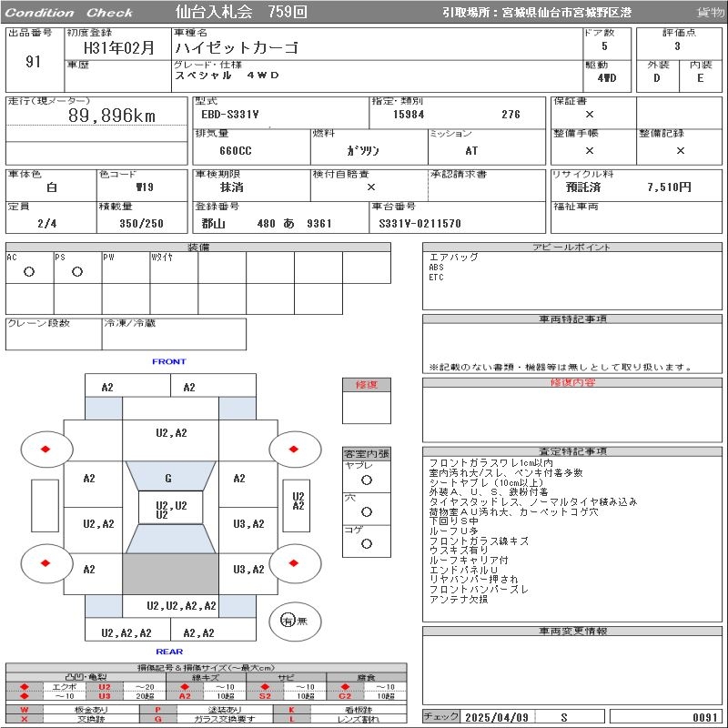Click the first registration H31年02月

point(118,48)
